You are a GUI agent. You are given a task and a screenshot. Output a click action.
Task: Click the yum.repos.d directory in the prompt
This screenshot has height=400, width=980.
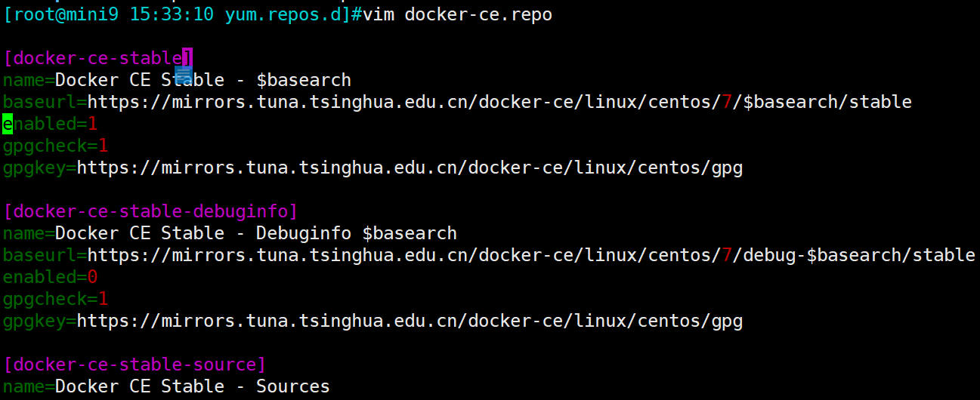288,15
